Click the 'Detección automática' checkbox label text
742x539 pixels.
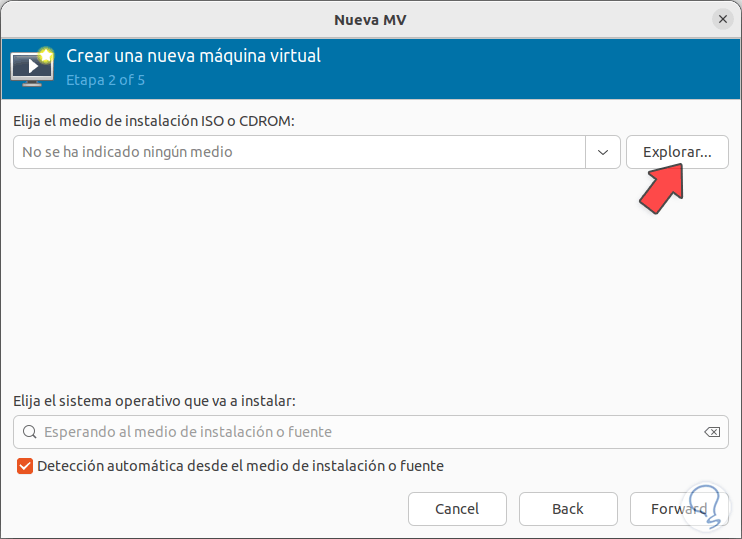pyautogui.click(x=240, y=465)
